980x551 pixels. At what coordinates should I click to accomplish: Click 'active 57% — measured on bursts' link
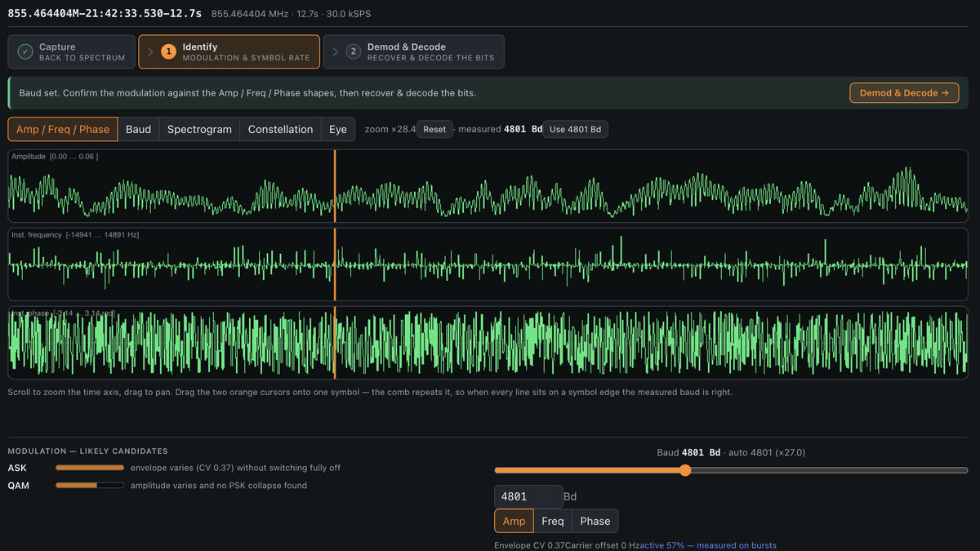[x=707, y=545]
